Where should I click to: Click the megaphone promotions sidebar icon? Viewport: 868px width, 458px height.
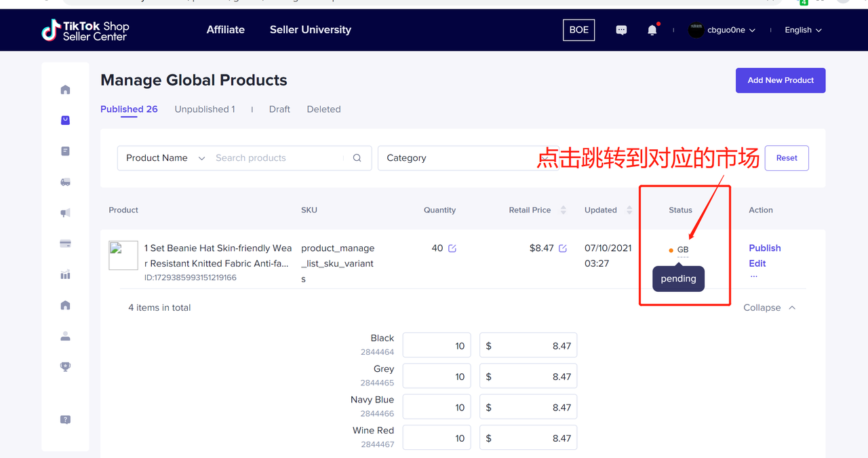click(65, 213)
